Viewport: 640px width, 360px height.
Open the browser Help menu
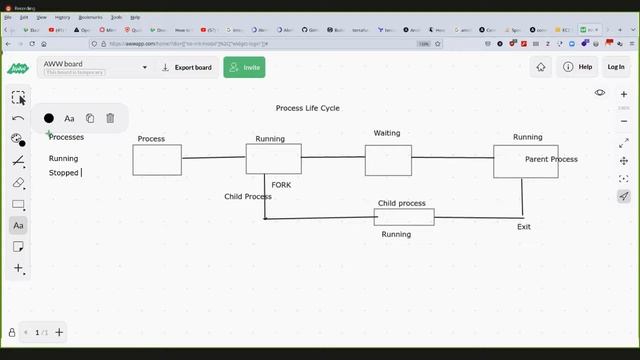135,18
